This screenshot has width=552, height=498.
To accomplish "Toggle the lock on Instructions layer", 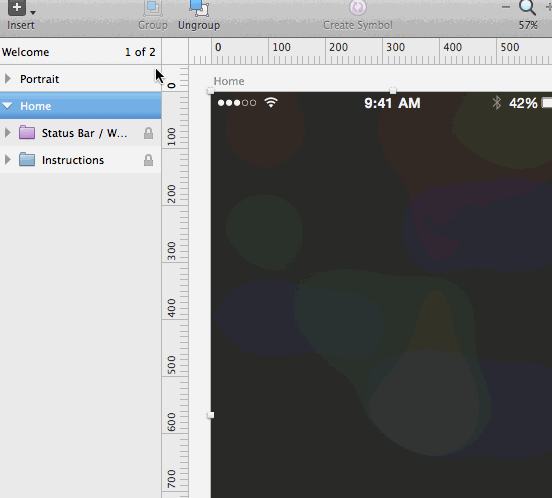I will [x=149, y=160].
